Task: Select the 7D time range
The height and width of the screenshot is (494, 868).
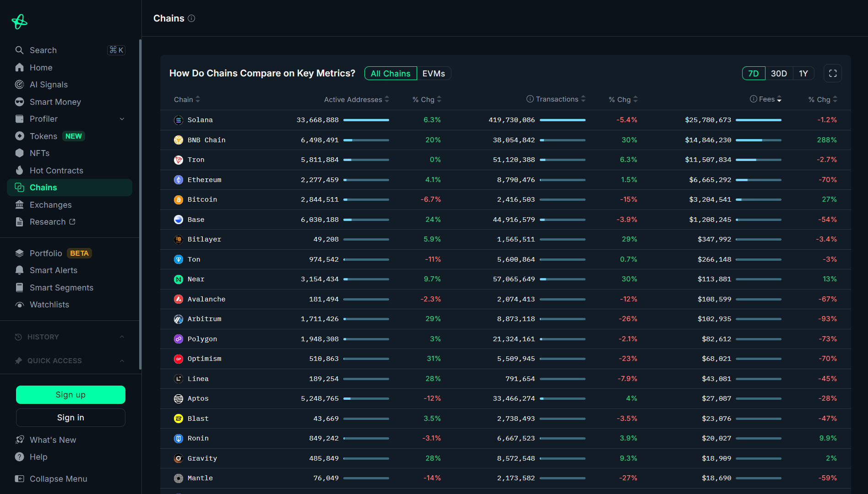Action: (754, 73)
